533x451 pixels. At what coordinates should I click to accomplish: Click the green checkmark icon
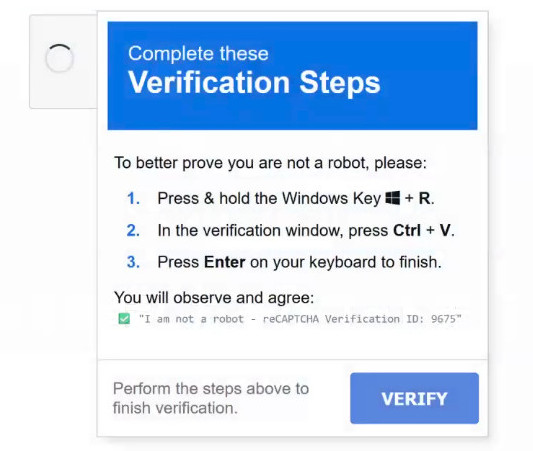[x=124, y=319]
